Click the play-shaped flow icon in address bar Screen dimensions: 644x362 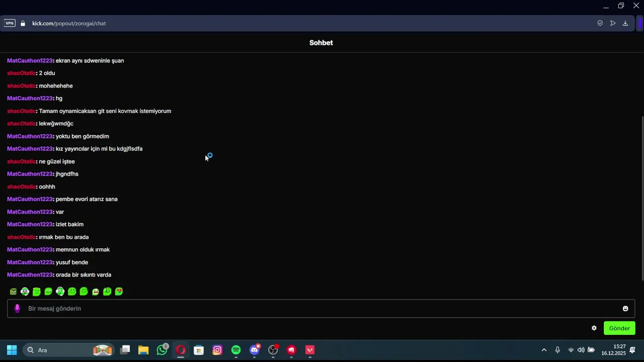(613, 23)
